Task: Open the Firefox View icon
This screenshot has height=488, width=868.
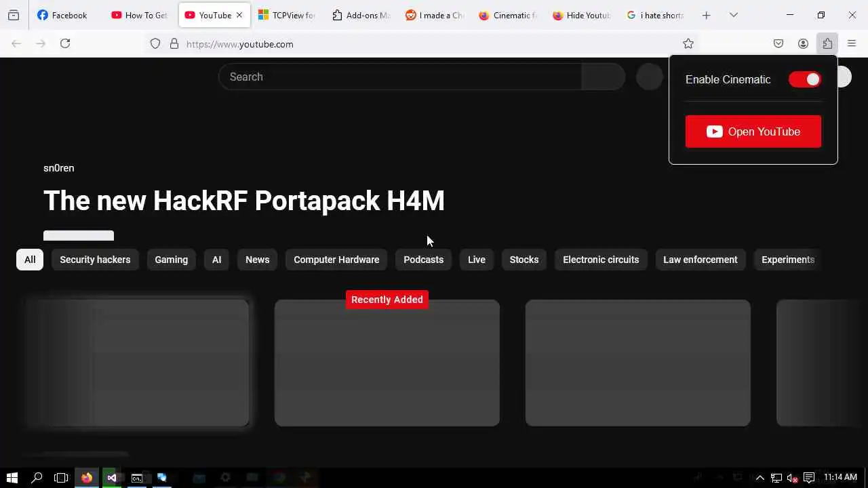Action: click(x=14, y=15)
